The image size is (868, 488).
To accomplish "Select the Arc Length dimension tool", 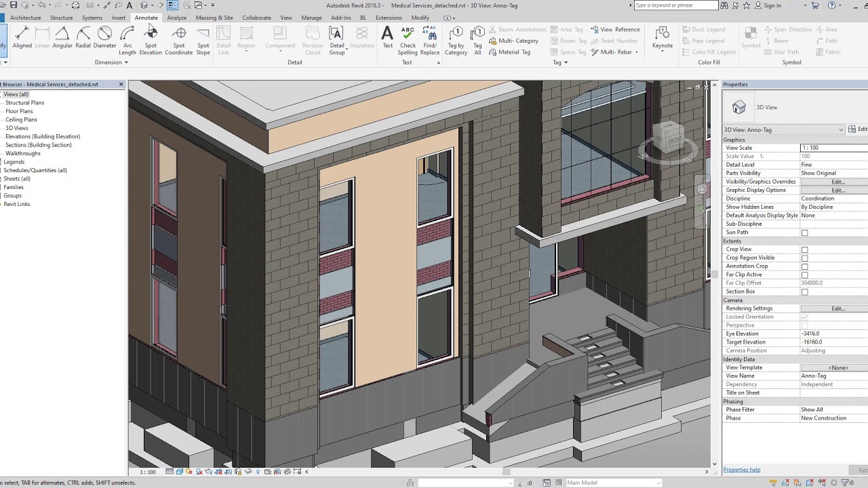I will point(127,41).
